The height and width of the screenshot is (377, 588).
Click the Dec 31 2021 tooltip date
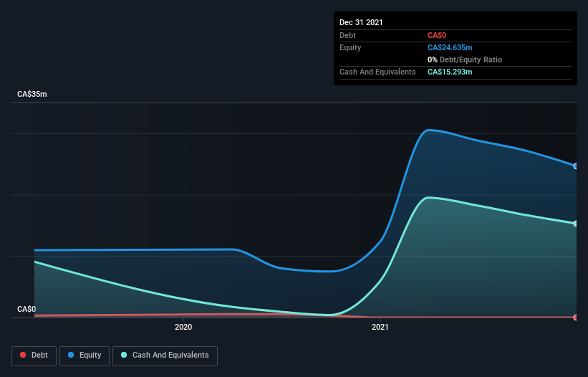361,22
